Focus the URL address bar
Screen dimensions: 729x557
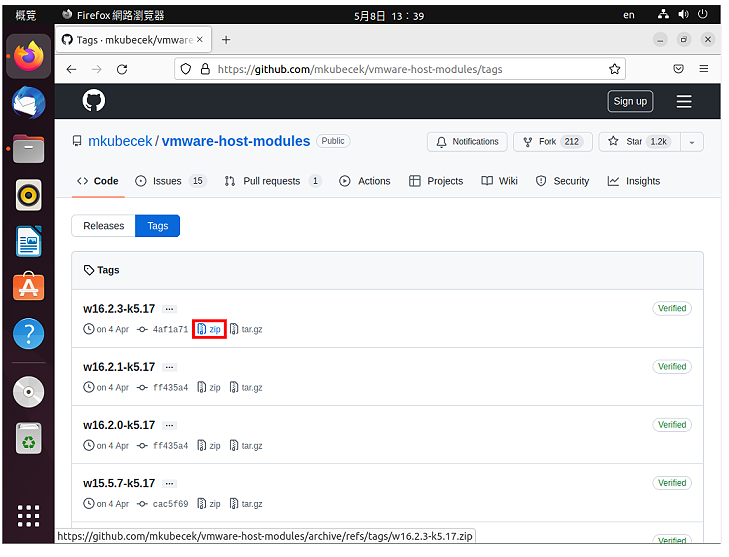point(400,69)
